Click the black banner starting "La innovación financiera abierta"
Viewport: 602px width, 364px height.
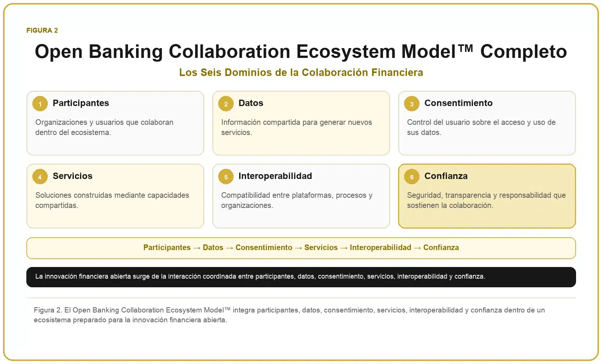click(x=301, y=277)
